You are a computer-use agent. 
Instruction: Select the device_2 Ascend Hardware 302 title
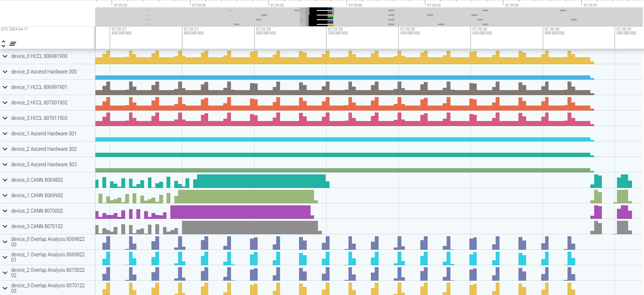coord(44,149)
